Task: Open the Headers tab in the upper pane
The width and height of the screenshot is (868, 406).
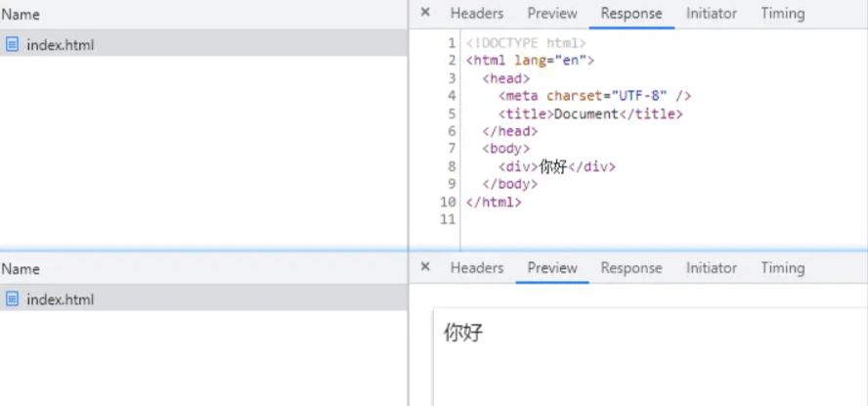Action: point(476,14)
